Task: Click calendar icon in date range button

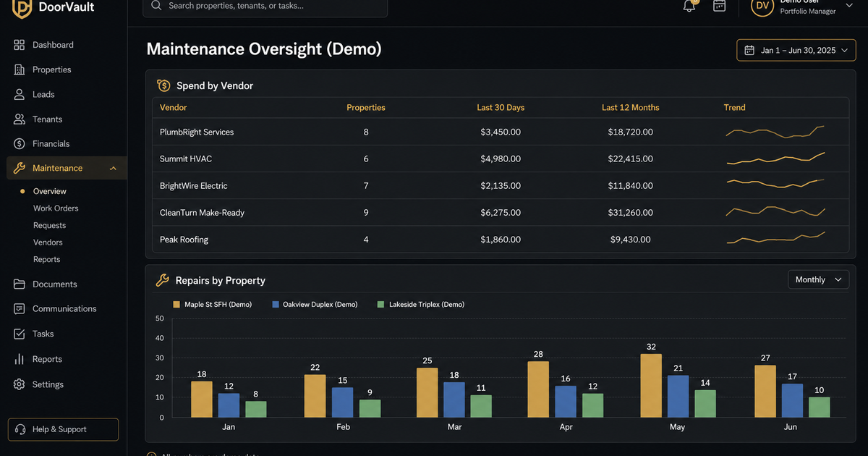Action: click(750, 50)
